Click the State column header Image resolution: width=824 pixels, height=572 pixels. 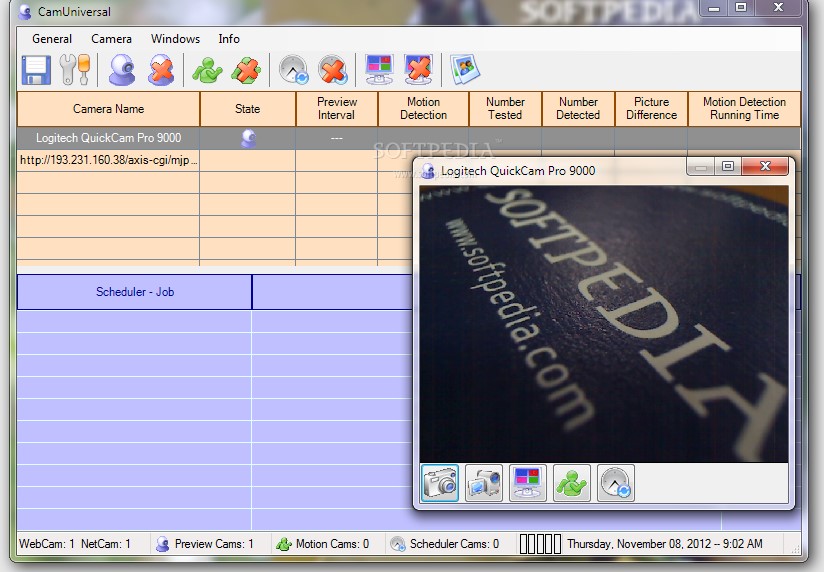[x=248, y=109]
